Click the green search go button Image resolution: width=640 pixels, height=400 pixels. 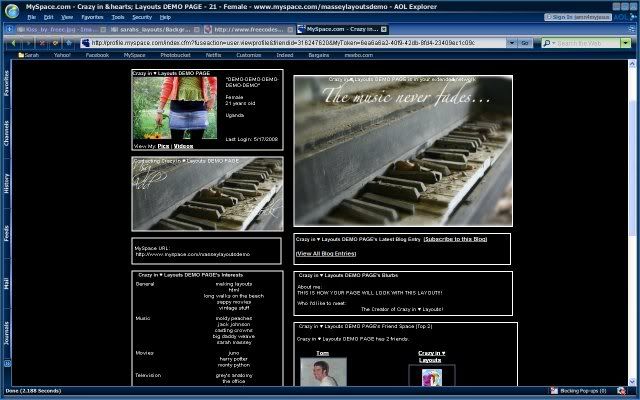[x=626, y=43]
